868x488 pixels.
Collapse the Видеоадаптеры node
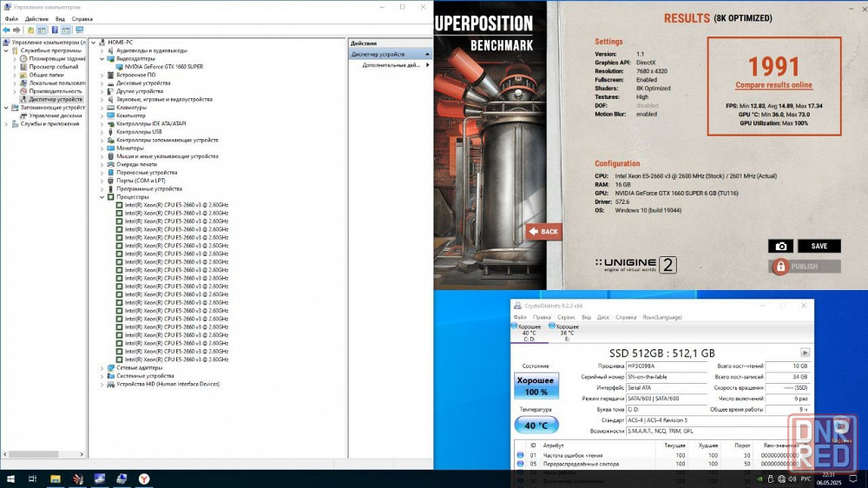point(102,58)
